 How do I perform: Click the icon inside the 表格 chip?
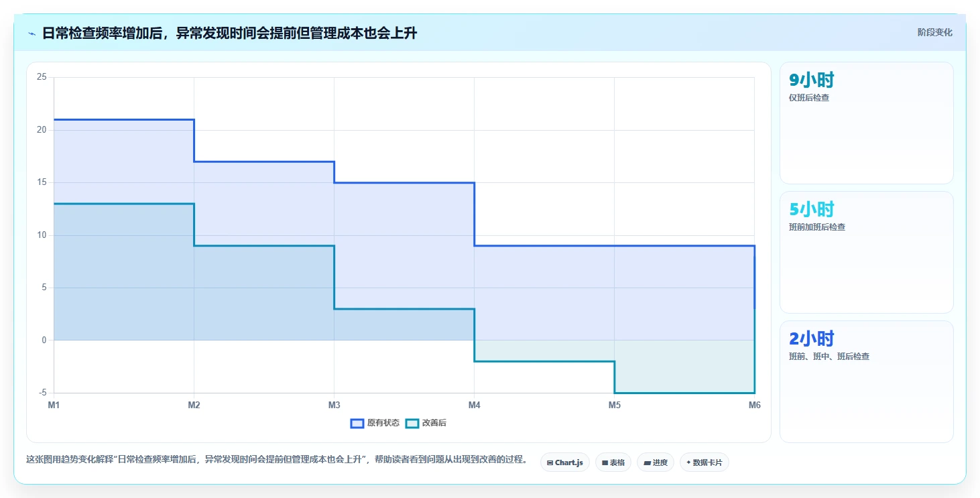605,463
